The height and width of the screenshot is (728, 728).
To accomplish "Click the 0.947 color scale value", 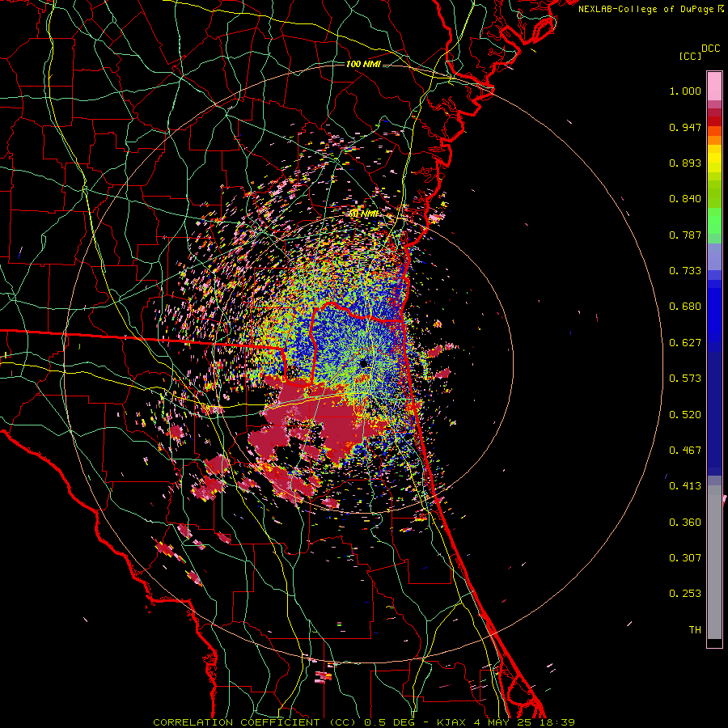I will click(x=685, y=127).
